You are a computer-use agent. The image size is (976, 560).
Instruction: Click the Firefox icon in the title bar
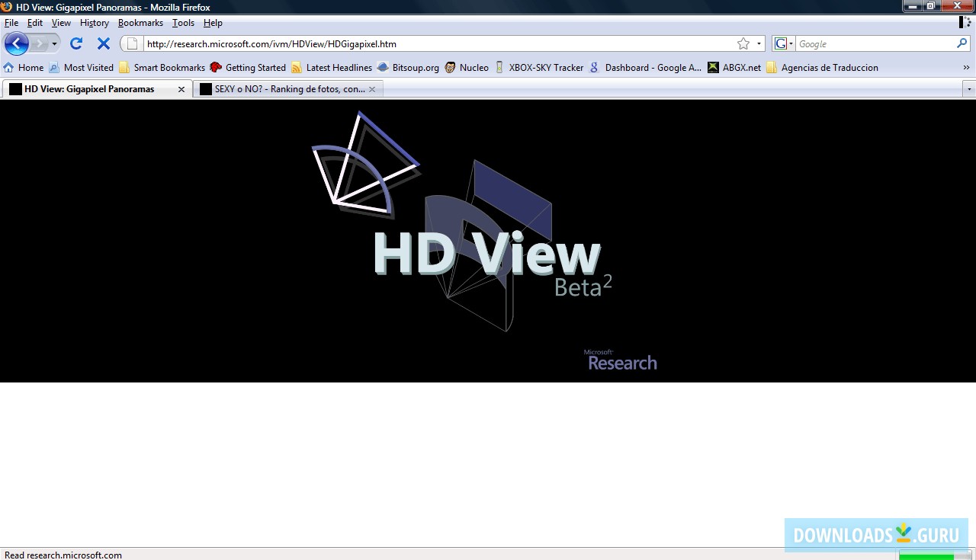[7, 7]
